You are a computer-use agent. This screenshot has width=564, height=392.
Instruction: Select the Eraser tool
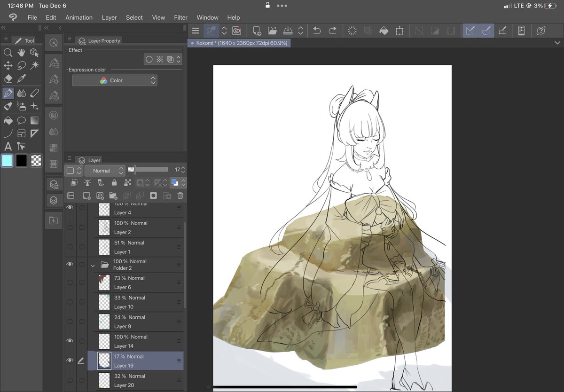tap(8, 79)
